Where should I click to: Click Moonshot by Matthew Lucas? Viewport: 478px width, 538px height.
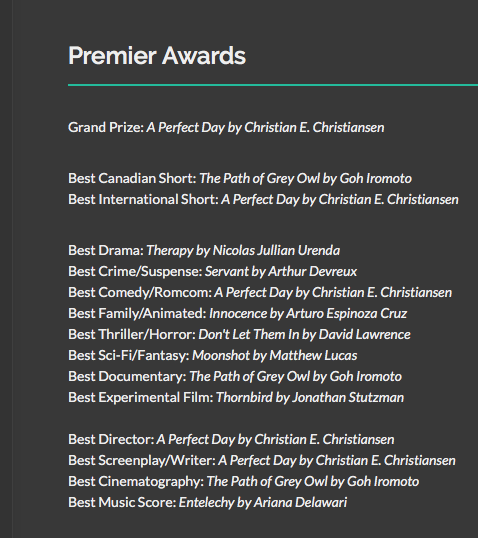275,355
